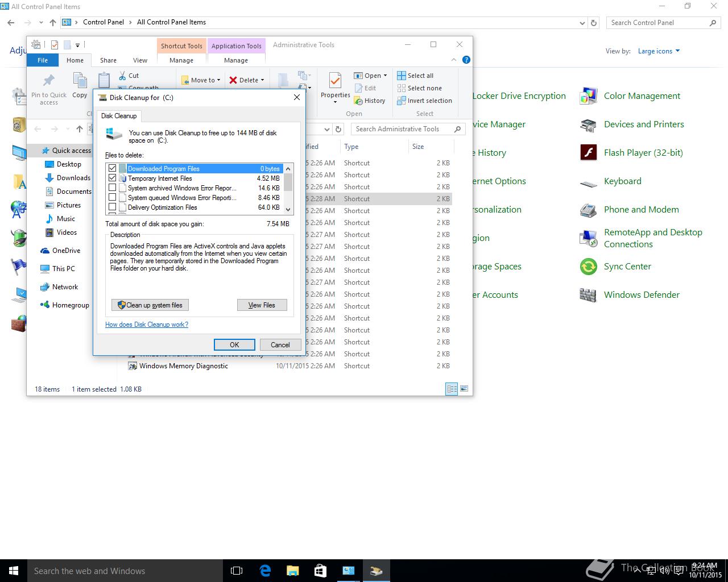The image size is (728, 582).
Task: Open How does Disk Cleanup work link
Action: tap(147, 325)
